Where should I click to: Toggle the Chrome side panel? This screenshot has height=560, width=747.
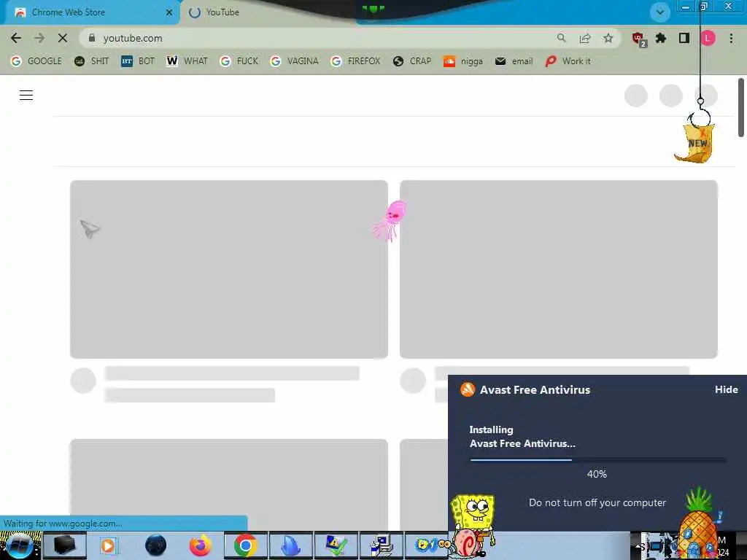pyautogui.click(x=684, y=38)
